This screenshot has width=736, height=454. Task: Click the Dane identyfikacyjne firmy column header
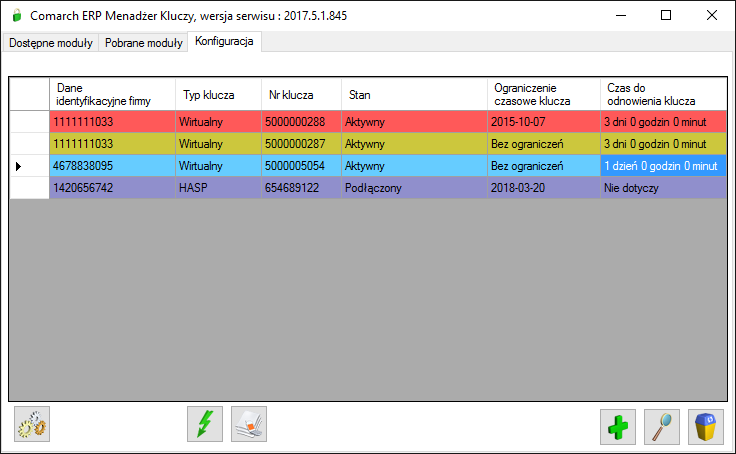tap(112, 94)
